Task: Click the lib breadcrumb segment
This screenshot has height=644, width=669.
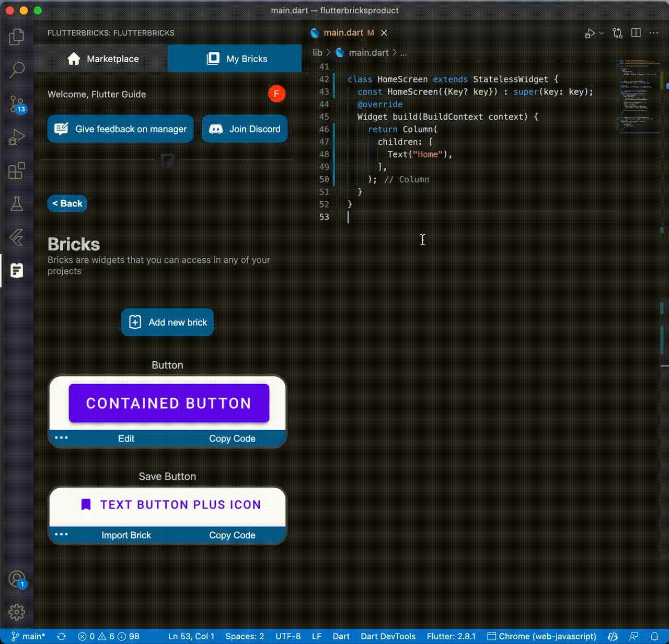Action: (x=317, y=53)
